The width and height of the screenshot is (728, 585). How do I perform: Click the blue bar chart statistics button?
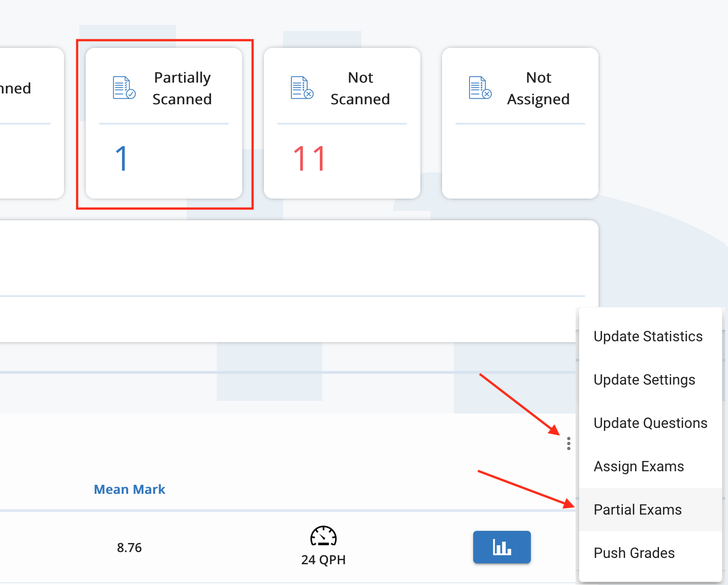(x=502, y=547)
